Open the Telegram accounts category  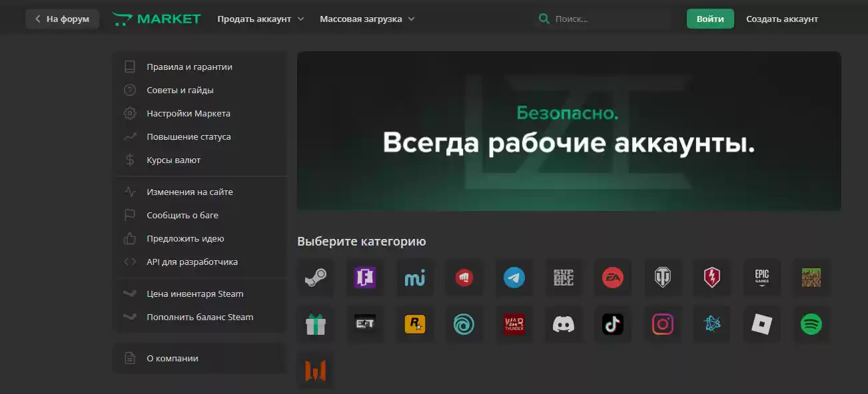[x=514, y=278]
